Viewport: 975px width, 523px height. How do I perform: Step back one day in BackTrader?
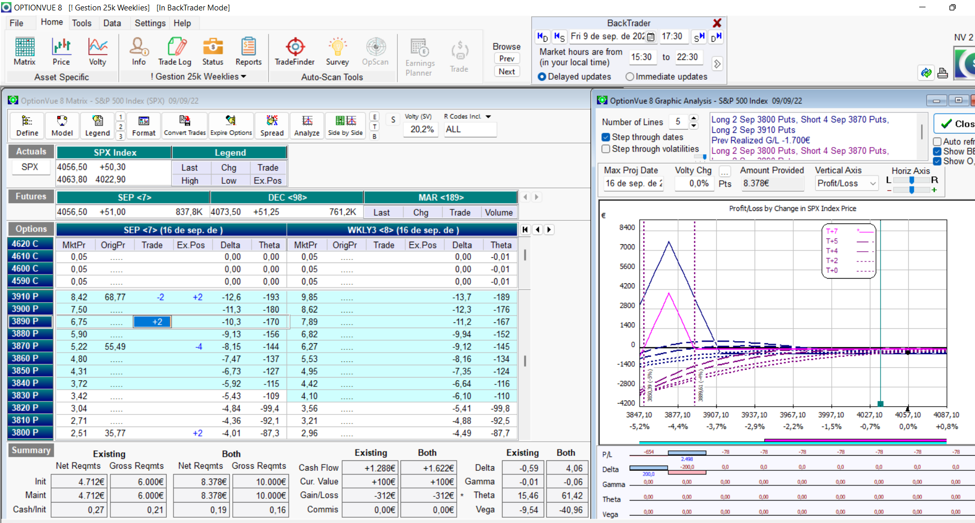542,37
